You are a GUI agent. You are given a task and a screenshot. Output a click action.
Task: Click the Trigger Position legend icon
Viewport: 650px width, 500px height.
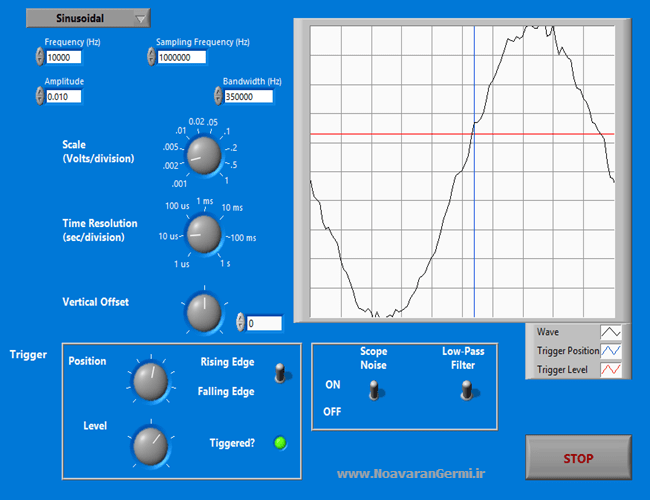[x=611, y=350]
